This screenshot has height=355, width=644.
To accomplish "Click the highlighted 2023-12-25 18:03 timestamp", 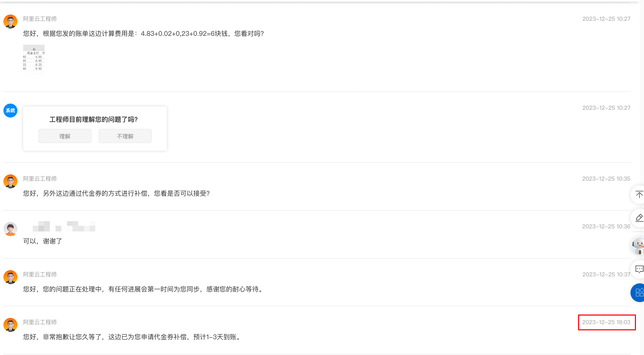I will click(x=606, y=322).
